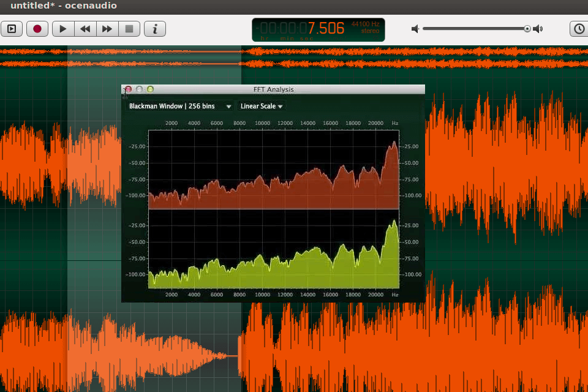The width and height of the screenshot is (588, 392).
Task: Fast forward using the double-right arrow button
Action: tap(107, 29)
